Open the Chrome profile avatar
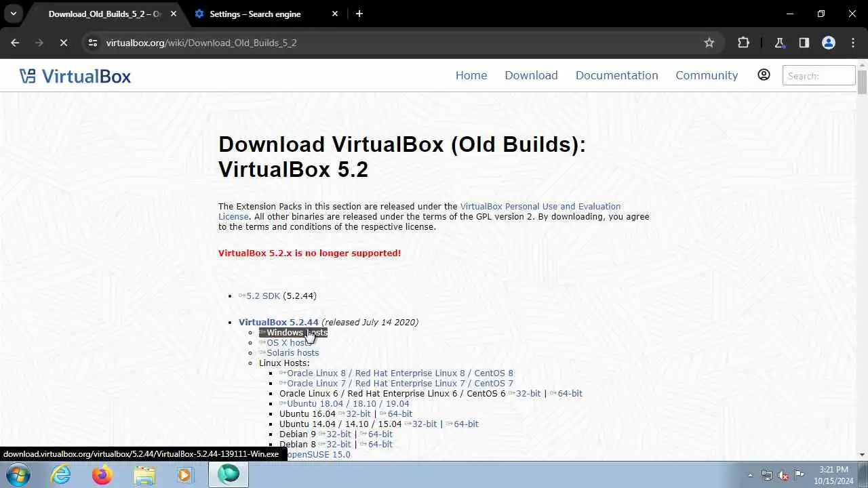The image size is (868, 488). click(829, 43)
